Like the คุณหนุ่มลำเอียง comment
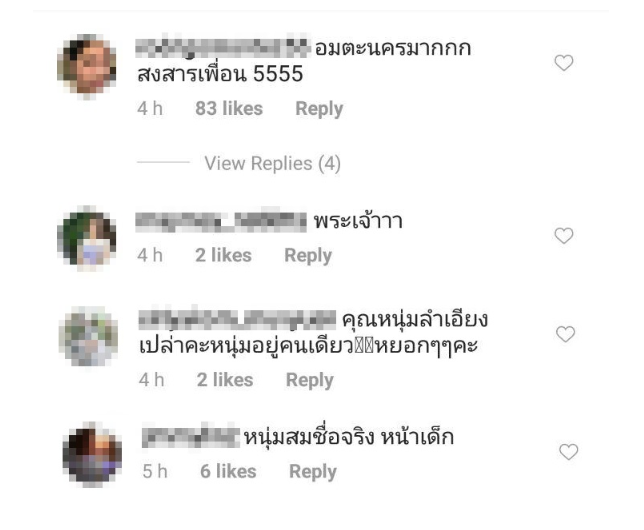 (565, 334)
